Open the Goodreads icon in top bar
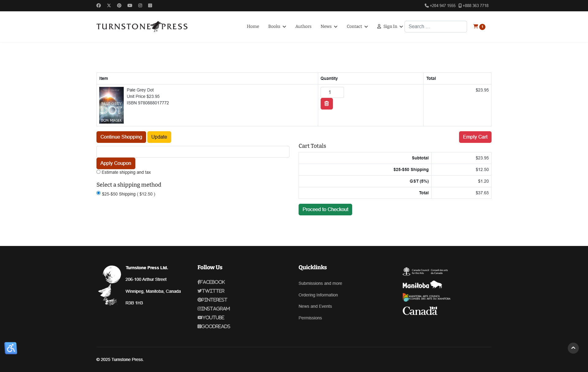This screenshot has height=372, width=588. [x=150, y=6]
